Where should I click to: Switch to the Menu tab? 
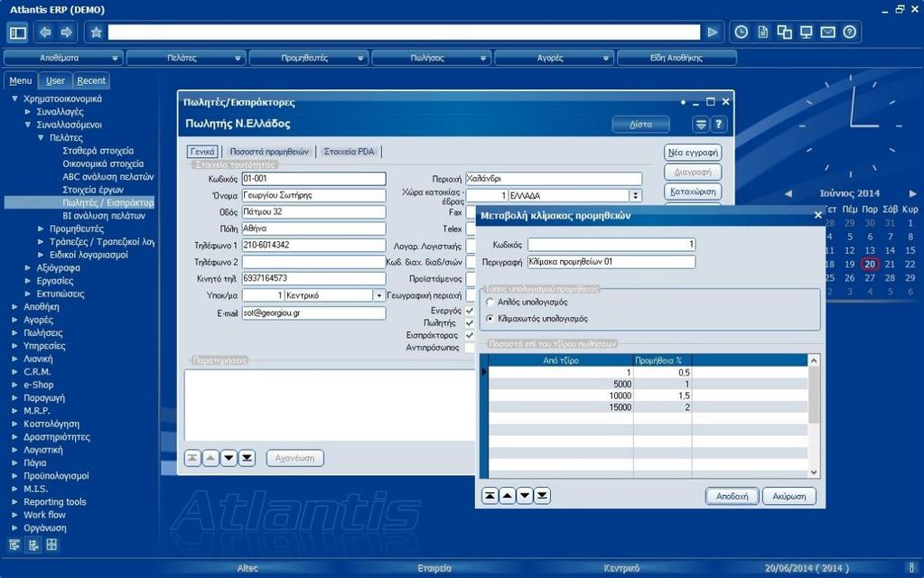click(21, 80)
